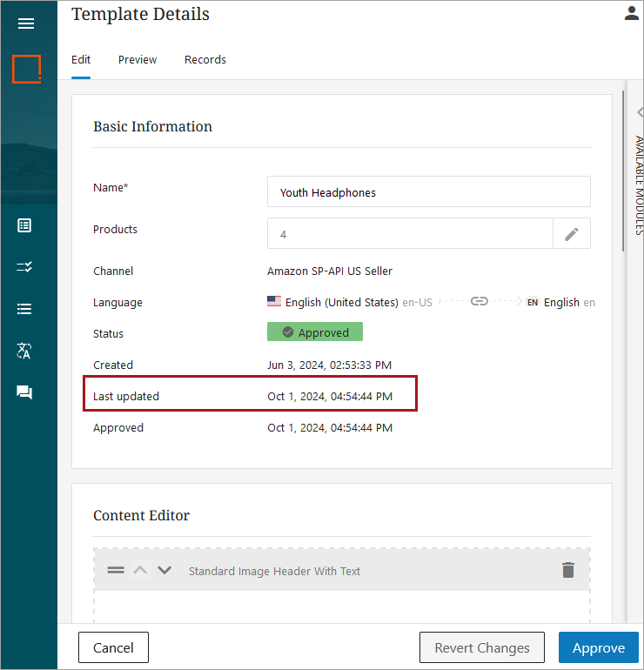Edit products using the pencil icon
This screenshot has width=644, height=670.
[x=572, y=233]
